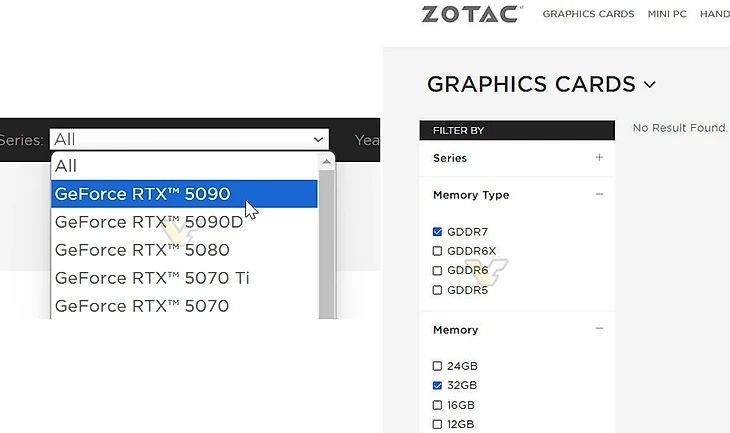Enable the GDDR6X checkbox

point(437,251)
